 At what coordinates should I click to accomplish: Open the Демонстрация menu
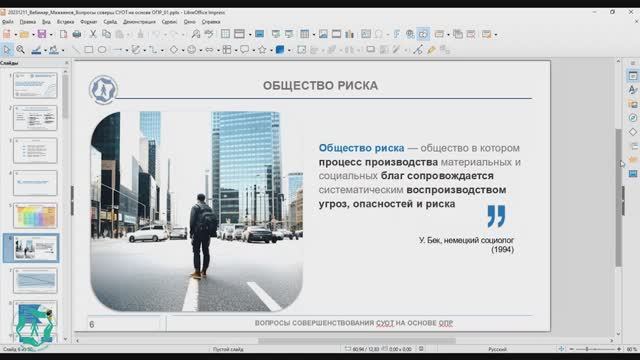(139, 22)
